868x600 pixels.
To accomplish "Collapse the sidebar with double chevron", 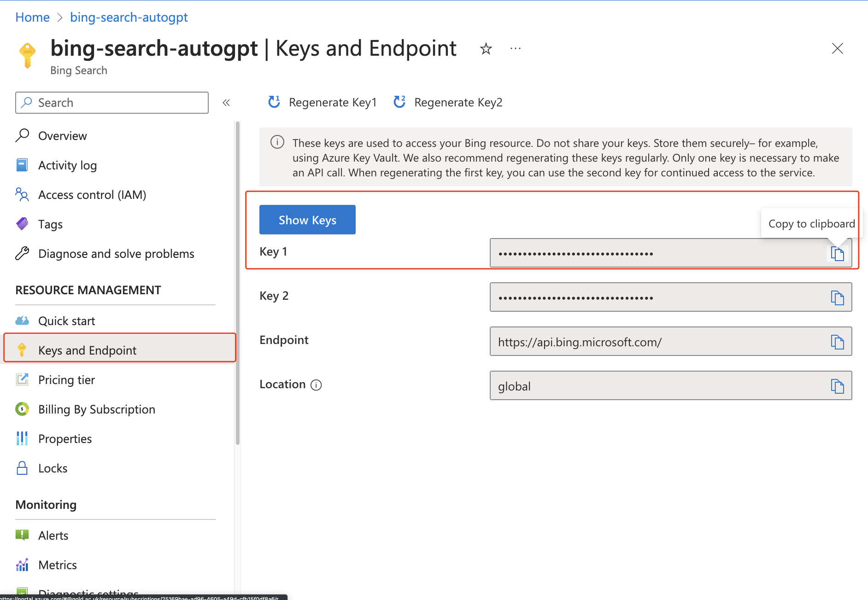I will 226,103.
